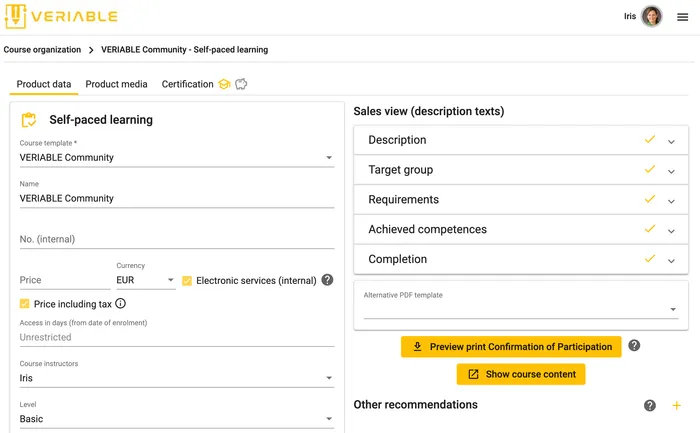Image resolution: width=700 pixels, height=433 pixels.
Task: Add another recommendation with plus icon
Action: point(677,405)
